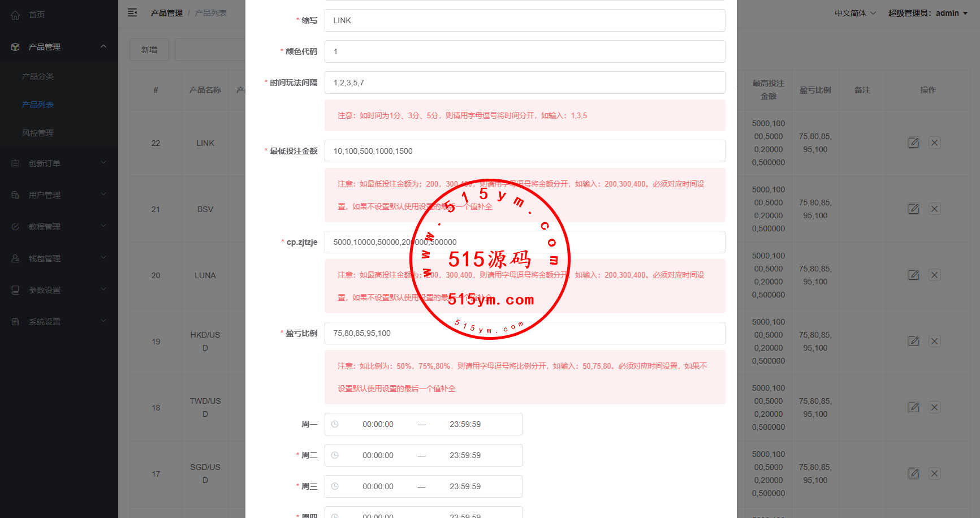The width and height of the screenshot is (980, 518).
Task: Click the 最低投注金额 input field
Action: coord(524,151)
